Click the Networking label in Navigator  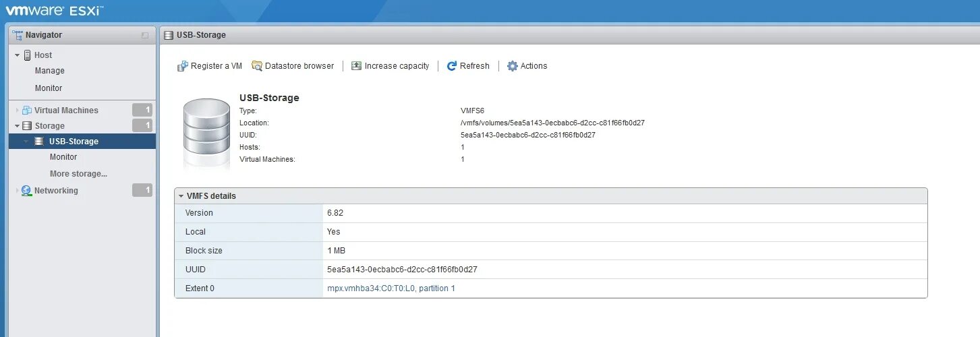pos(56,191)
